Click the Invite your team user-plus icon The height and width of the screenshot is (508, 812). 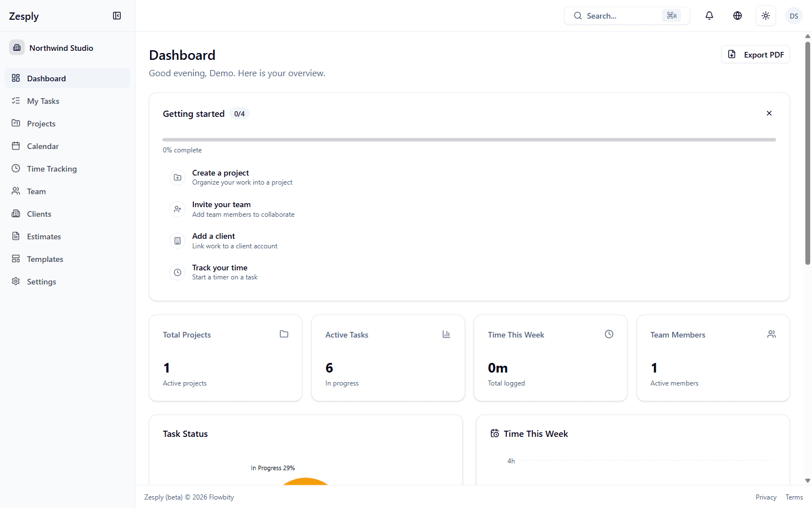pyautogui.click(x=178, y=209)
